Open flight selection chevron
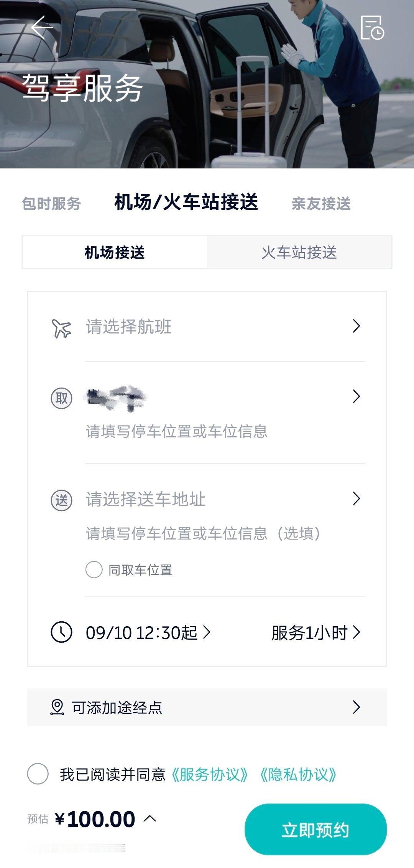Screen dimensions: 414x868 (x=356, y=326)
